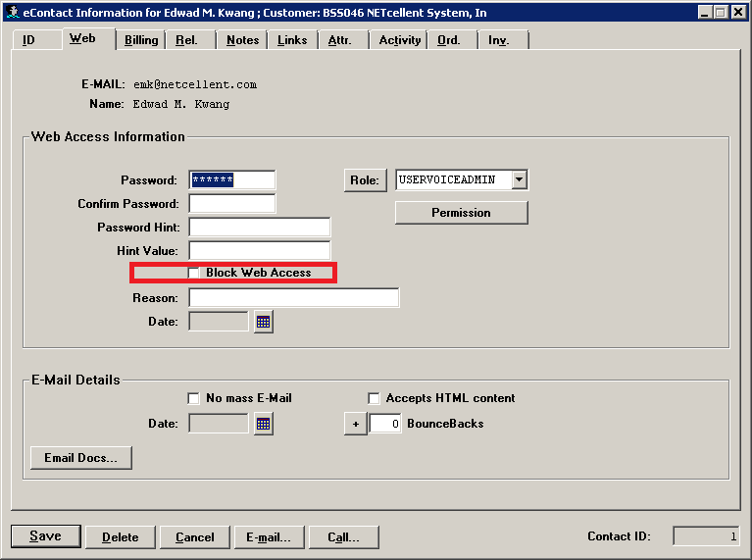Click the plus button beside BounceBacks
The width and height of the screenshot is (752, 560).
[354, 424]
